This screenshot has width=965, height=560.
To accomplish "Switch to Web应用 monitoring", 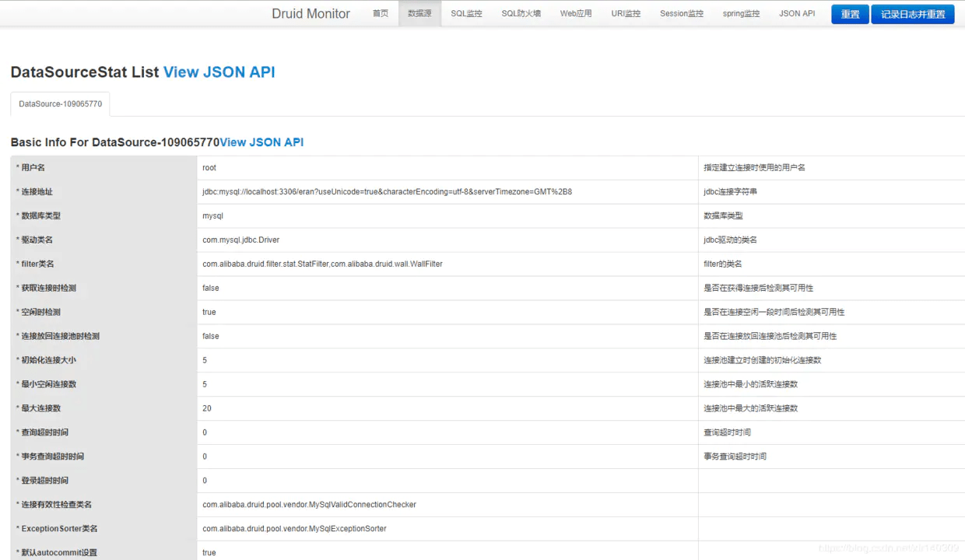I will (x=575, y=14).
